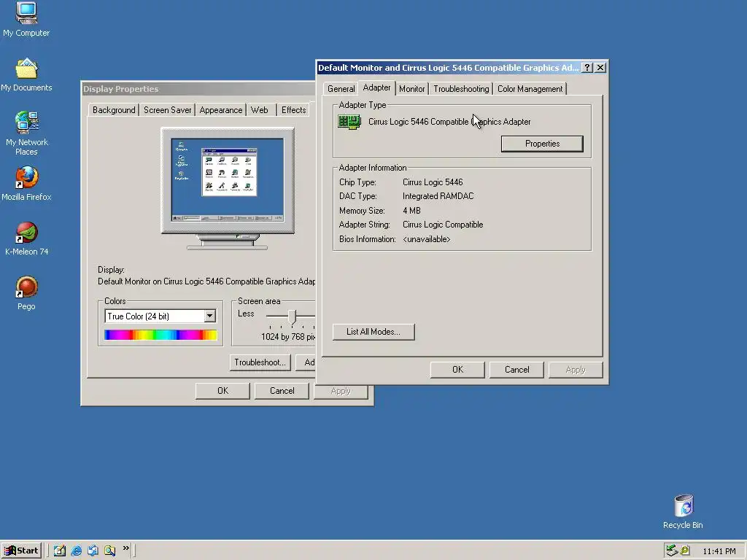The height and width of the screenshot is (560, 747).
Task: Click the 'Cirrus Logic Compatible' adapter string
Action: [443, 225]
